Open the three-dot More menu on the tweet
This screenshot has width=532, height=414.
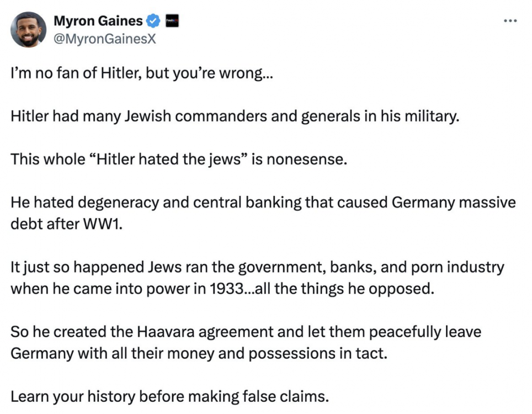511,21
